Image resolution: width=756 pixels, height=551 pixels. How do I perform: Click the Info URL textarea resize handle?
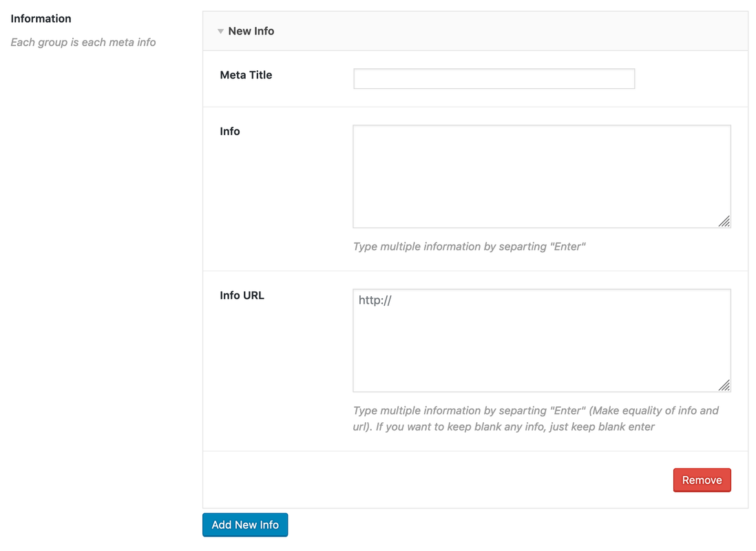pos(724,385)
